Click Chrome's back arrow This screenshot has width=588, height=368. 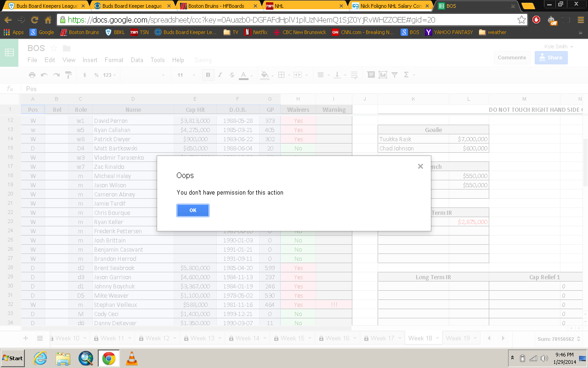(8, 20)
